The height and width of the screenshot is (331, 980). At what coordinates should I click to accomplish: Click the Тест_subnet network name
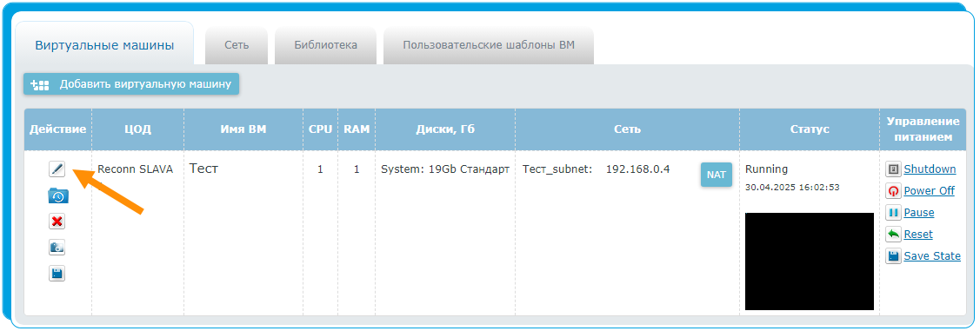[x=557, y=169]
